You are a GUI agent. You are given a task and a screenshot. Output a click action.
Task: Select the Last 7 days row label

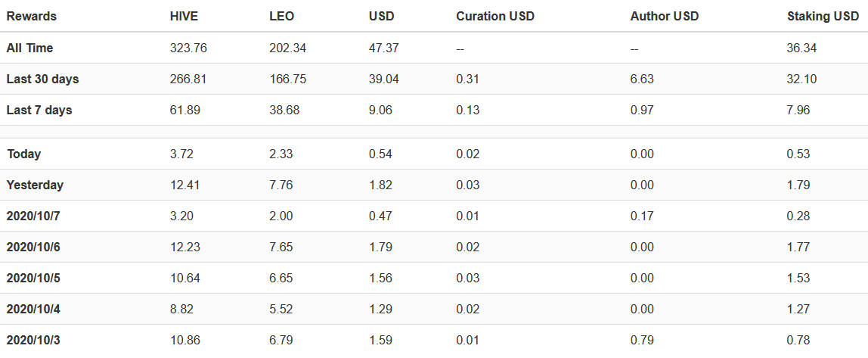[39, 111]
